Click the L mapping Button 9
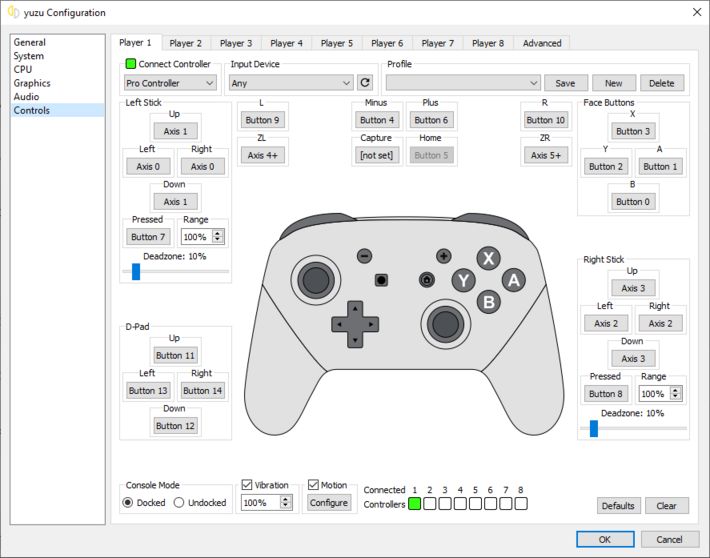The image size is (710, 558). pos(263,120)
